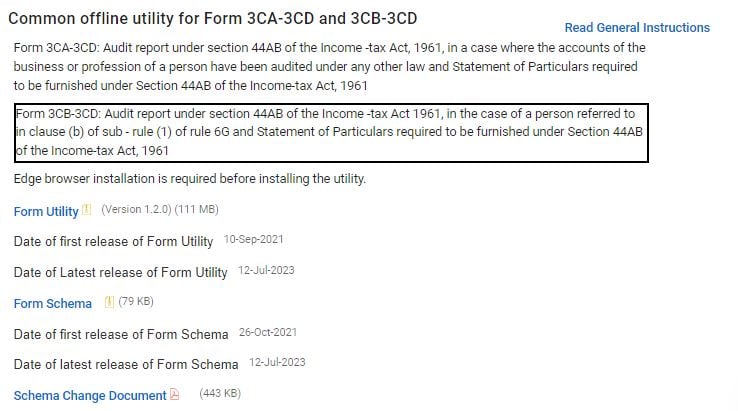Screen dimensions: 738x411
Task: Click the PDF icon beside Schema Change Document
Action: [174, 395]
